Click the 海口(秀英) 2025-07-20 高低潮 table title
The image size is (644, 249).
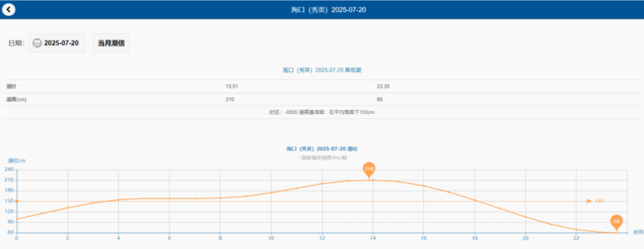point(322,70)
